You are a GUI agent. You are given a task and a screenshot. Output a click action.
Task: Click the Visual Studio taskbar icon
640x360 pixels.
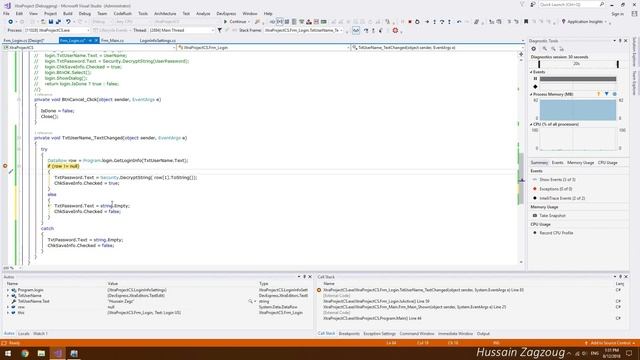pyautogui.click(x=58, y=353)
